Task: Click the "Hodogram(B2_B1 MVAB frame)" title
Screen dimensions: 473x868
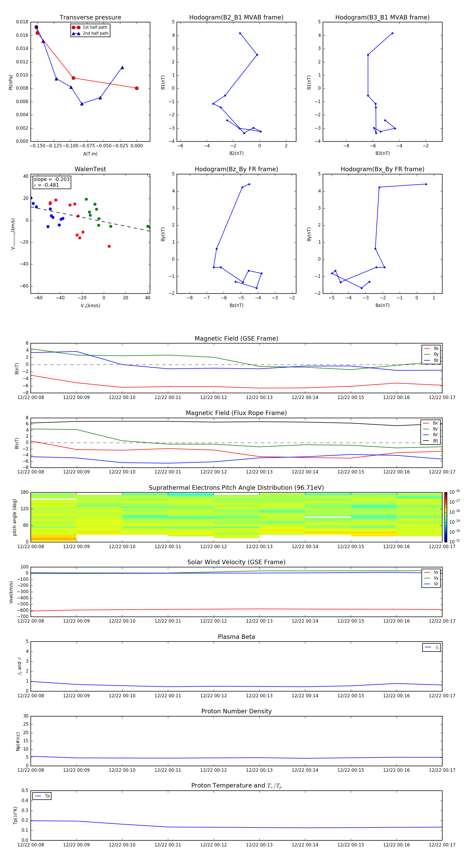Action: point(236,17)
